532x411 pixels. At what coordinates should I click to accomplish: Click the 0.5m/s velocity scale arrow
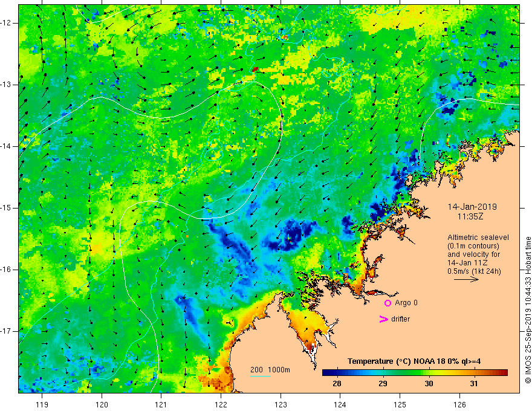466,279
